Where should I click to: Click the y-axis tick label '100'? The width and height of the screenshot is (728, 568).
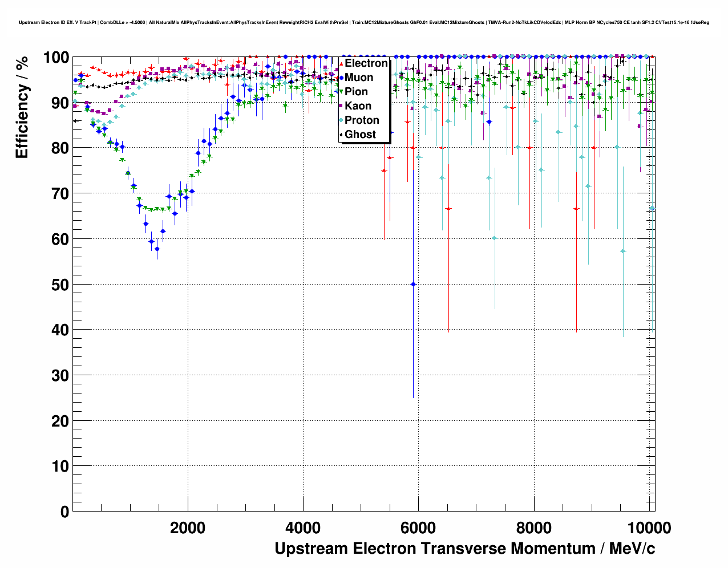[x=56, y=58]
